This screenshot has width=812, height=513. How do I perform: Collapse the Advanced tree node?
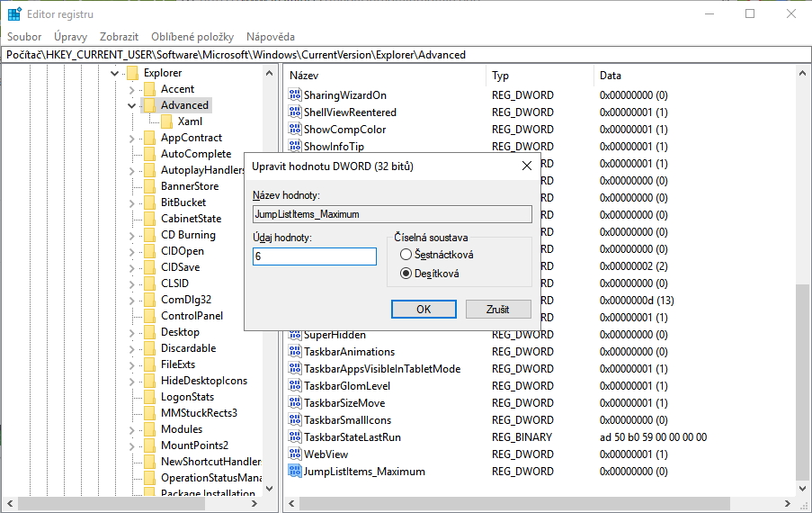pyautogui.click(x=131, y=105)
